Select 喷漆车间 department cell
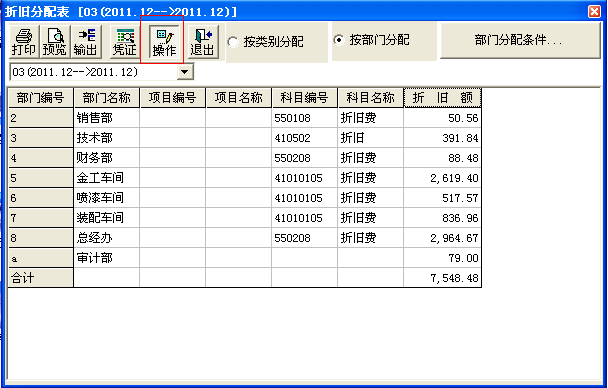Viewport: 608px width, 388px height. click(x=107, y=198)
